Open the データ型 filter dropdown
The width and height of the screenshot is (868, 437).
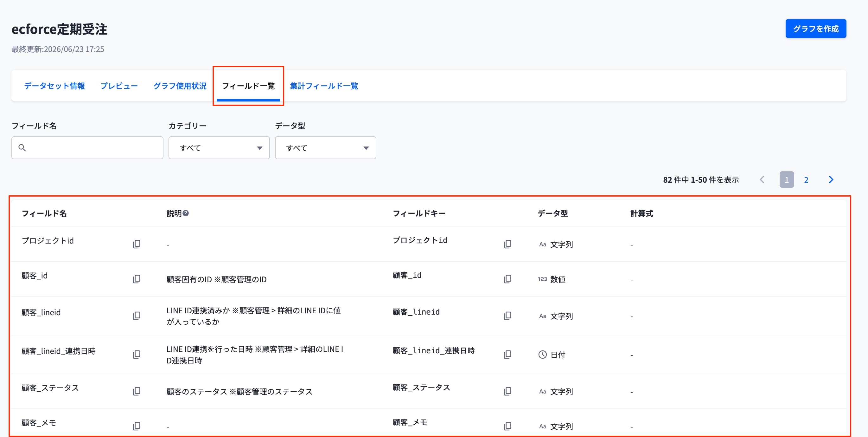click(326, 148)
